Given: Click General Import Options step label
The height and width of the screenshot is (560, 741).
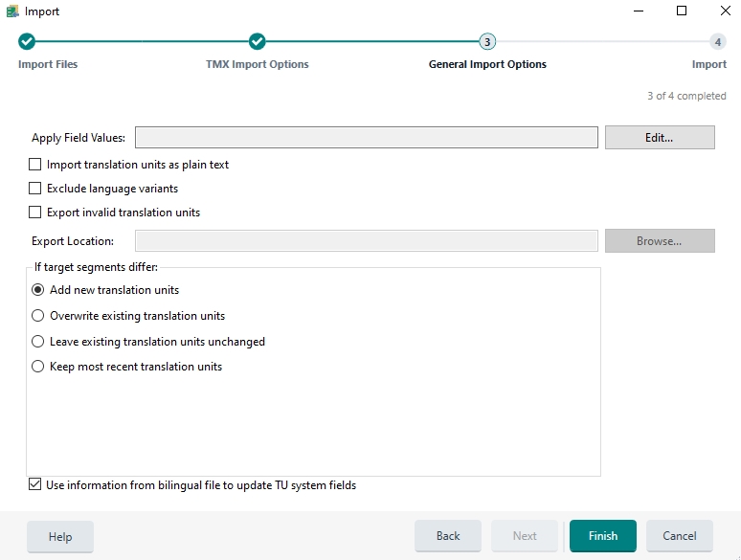Looking at the screenshot, I should click(487, 64).
